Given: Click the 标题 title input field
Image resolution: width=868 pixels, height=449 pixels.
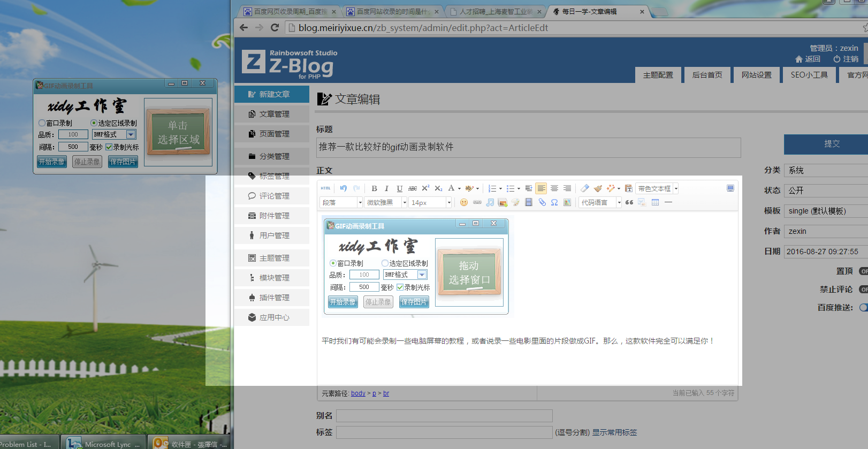Looking at the screenshot, I should [x=529, y=147].
